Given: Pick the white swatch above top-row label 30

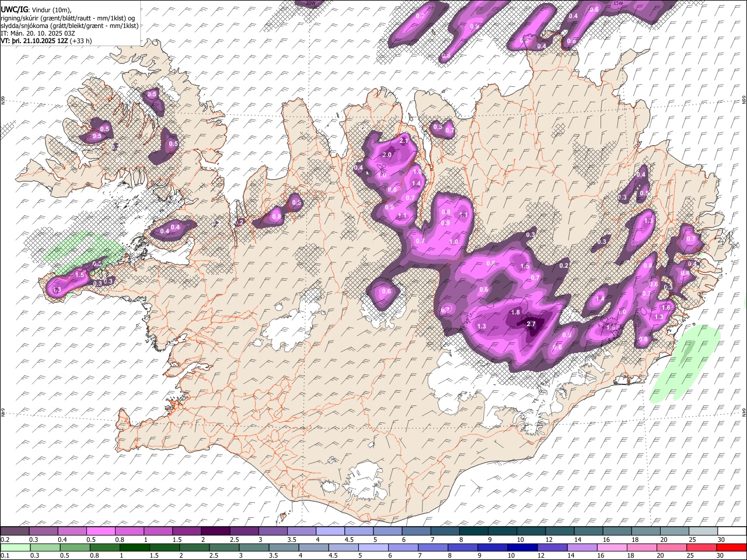Looking at the screenshot, I should [x=731, y=531].
